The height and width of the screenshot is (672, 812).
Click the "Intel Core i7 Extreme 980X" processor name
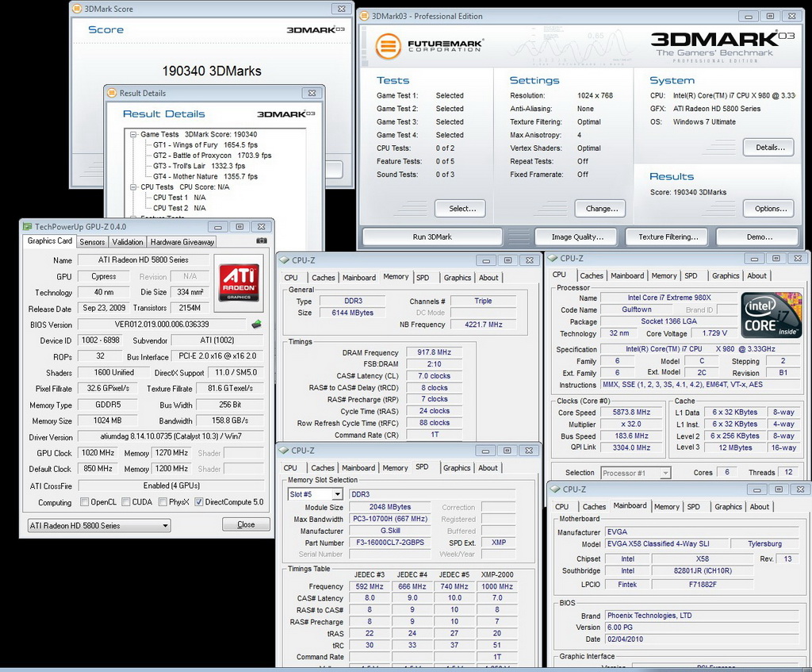point(669,298)
